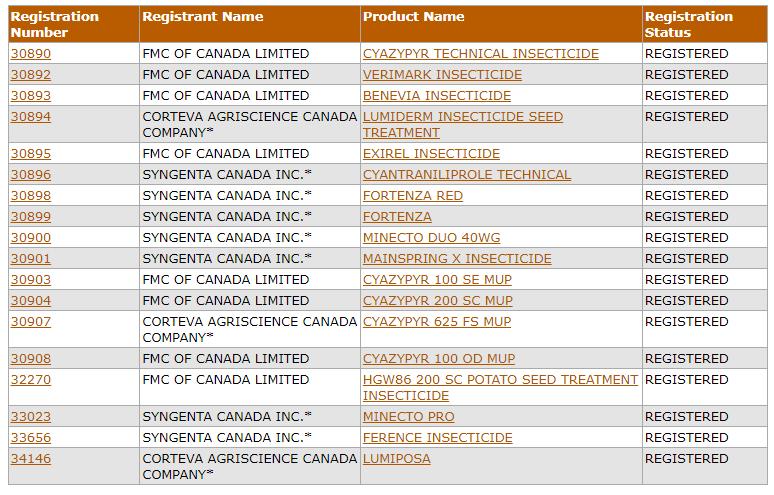The width and height of the screenshot is (774, 495).
Task: Select LUMIDERM INSECTICIDE SEED TREATMENT link
Action: [x=463, y=125]
